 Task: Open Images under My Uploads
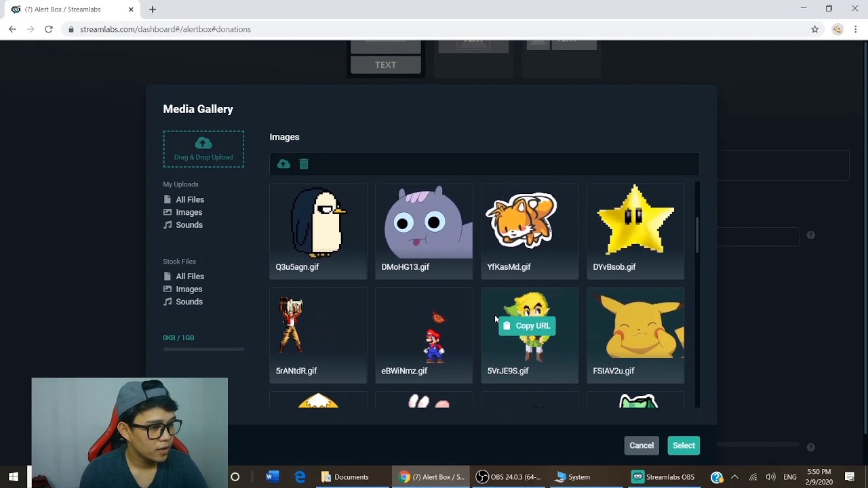pyautogui.click(x=182, y=212)
